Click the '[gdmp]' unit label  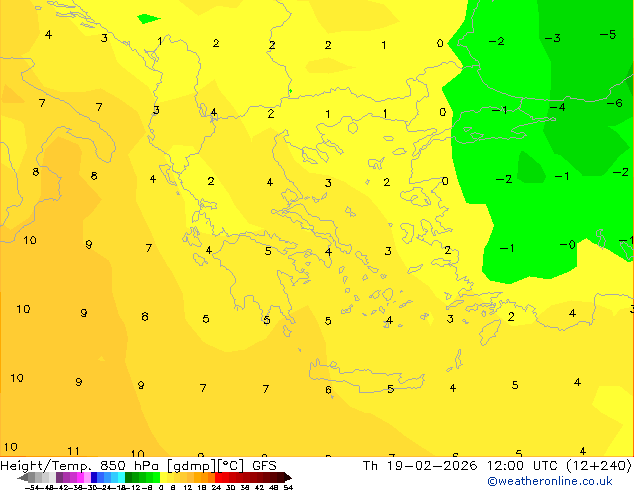coord(192,466)
